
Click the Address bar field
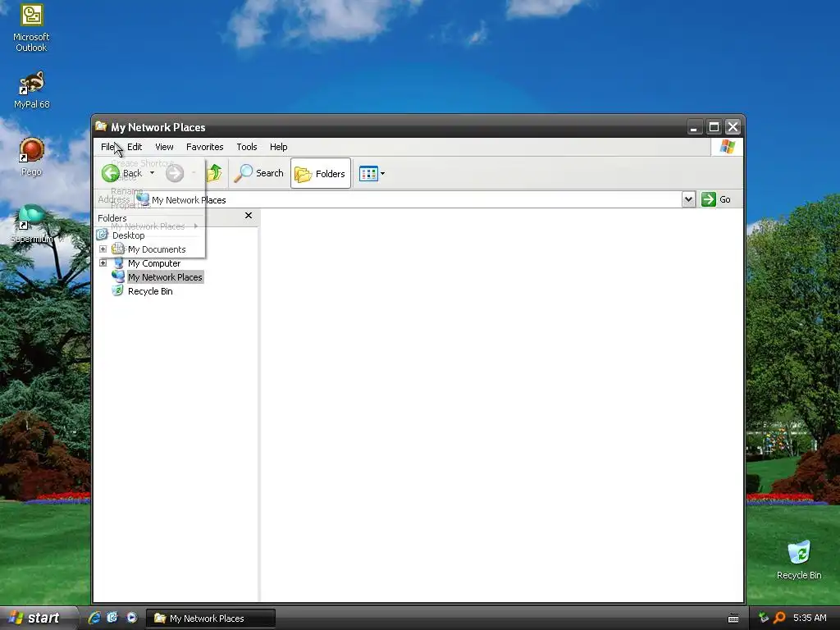pyautogui.click(x=409, y=200)
